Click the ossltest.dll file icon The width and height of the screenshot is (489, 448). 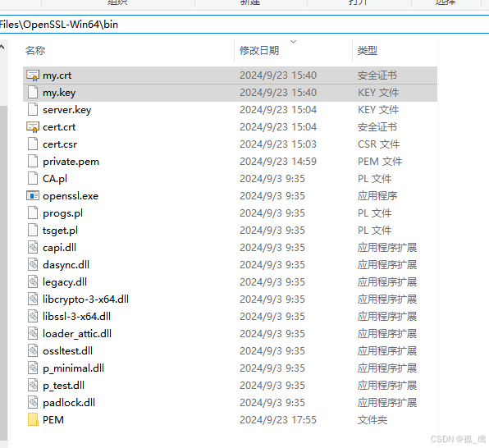coord(33,350)
